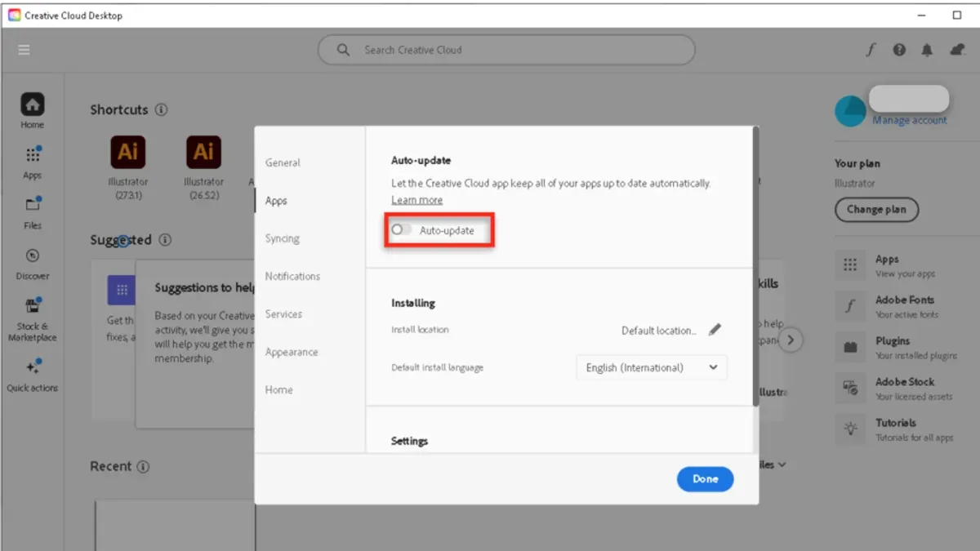Viewport: 980px width, 551px height.
Task: Edit install location with pencil icon
Action: point(715,330)
